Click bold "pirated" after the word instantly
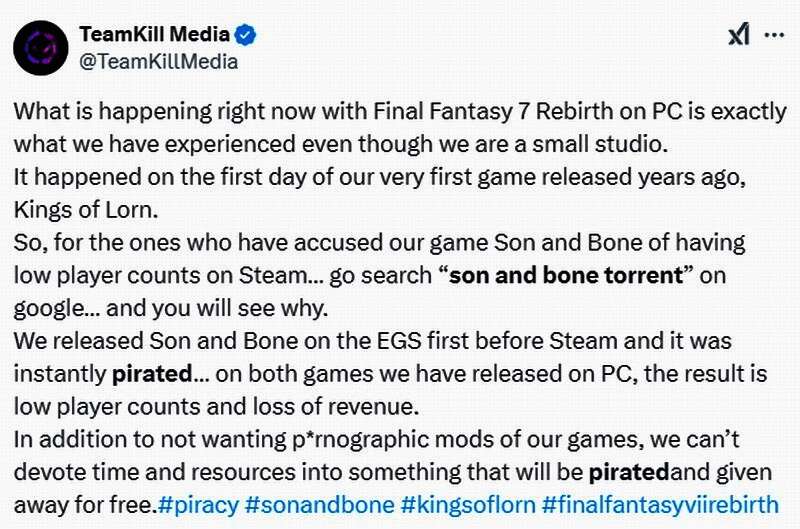The width and height of the screenshot is (800, 529). click(x=151, y=374)
